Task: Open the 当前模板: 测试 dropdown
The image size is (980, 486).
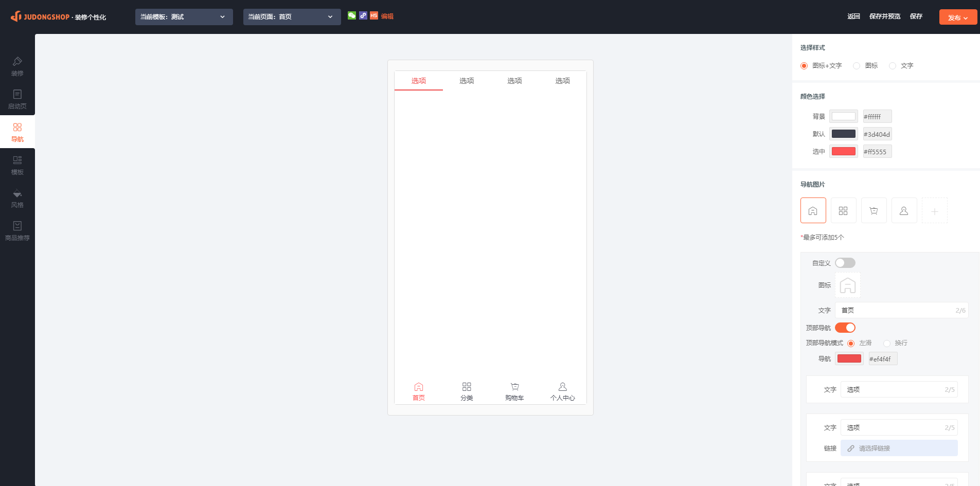Action: (x=184, y=17)
